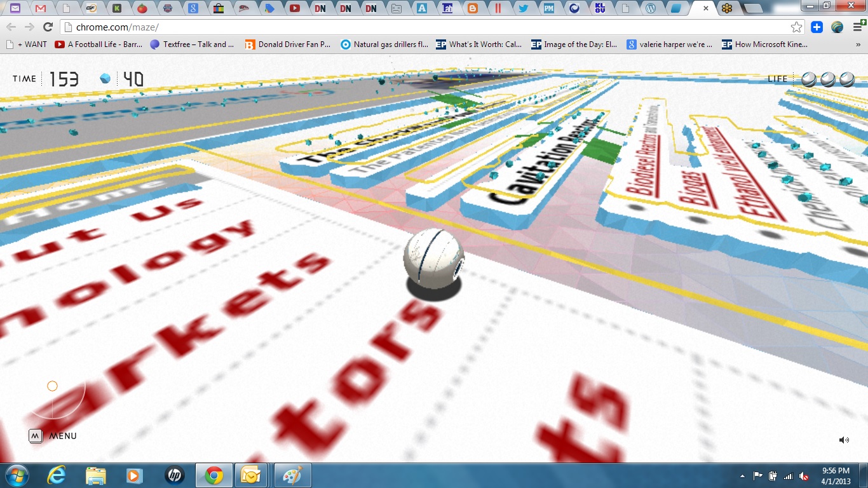Viewport: 868px width, 488px height.
Task: Open a new tab
Action: pyautogui.click(x=753, y=8)
